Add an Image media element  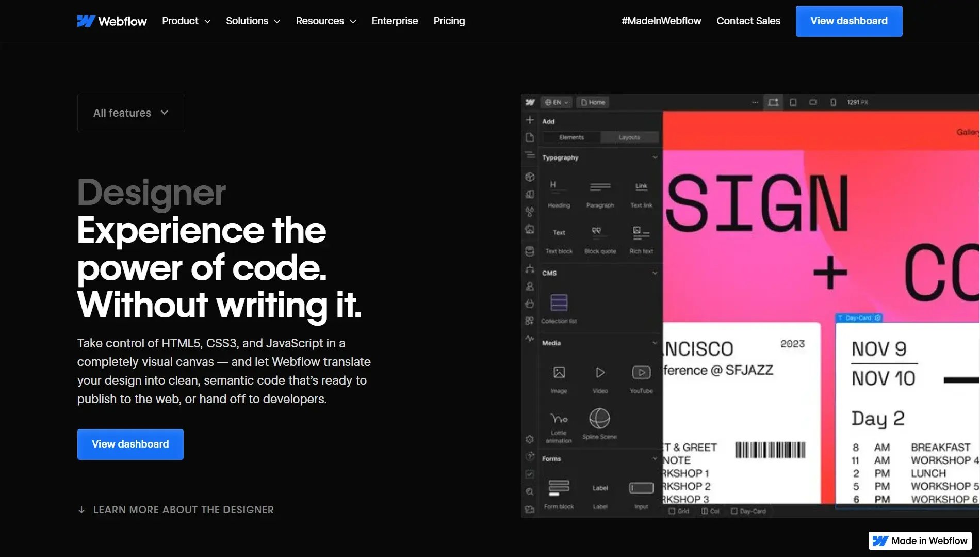(559, 379)
